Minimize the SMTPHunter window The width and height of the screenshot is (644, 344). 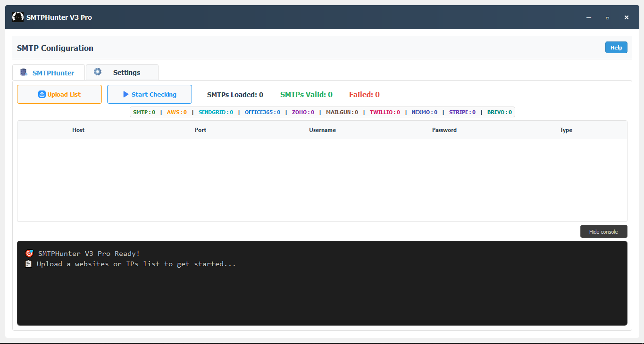pos(589,17)
